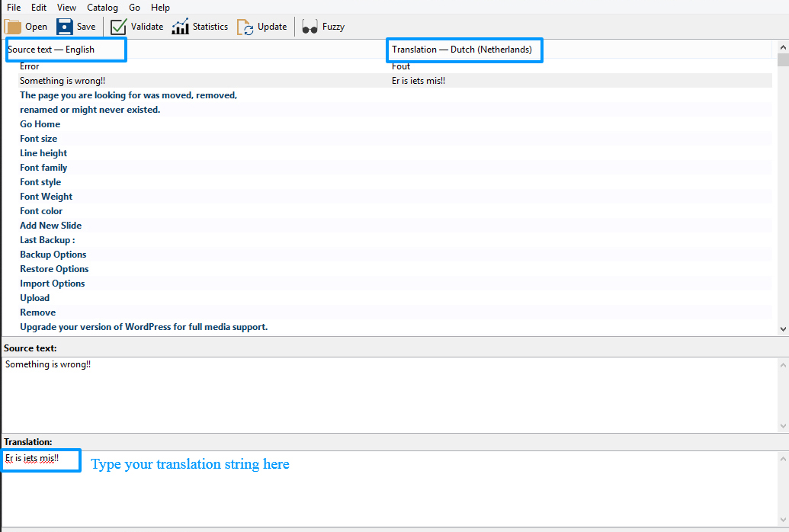Sort by Source text — English column header
This screenshot has width=789, height=532.
51,50
